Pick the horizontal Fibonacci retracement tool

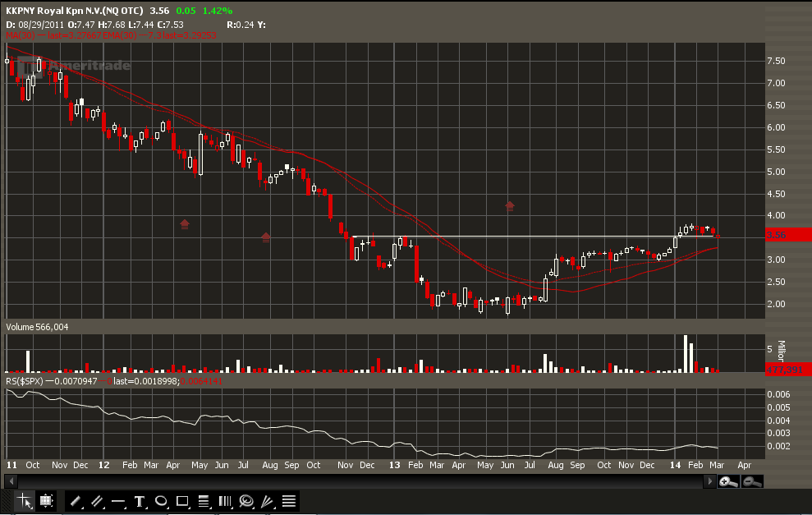click(204, 501)
